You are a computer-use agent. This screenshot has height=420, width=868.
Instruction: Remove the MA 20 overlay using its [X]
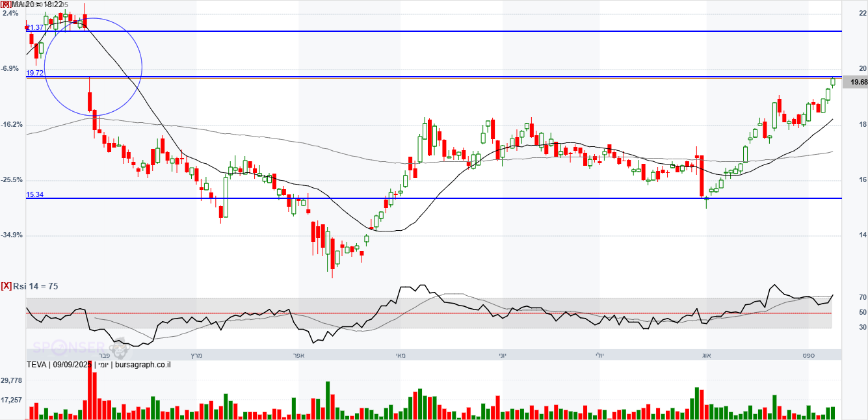6,5
